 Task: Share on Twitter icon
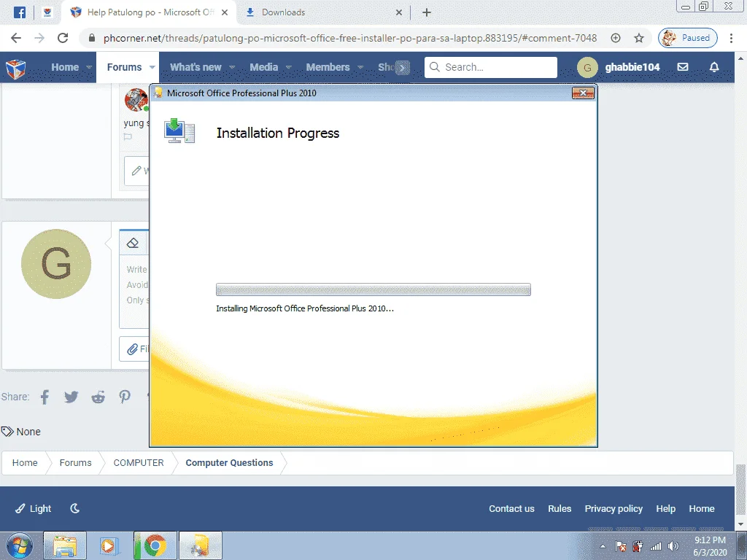click(x=71, y=397)
